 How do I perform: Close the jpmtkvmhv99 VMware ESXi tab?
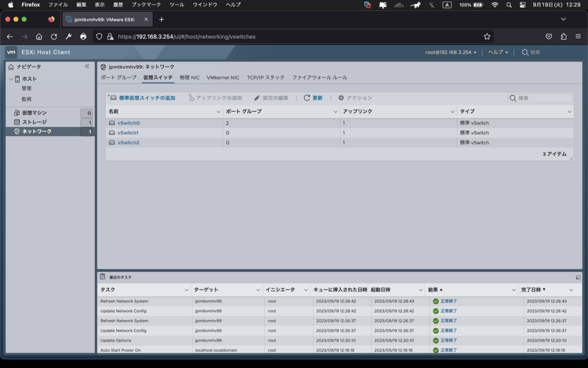(146, 20)
